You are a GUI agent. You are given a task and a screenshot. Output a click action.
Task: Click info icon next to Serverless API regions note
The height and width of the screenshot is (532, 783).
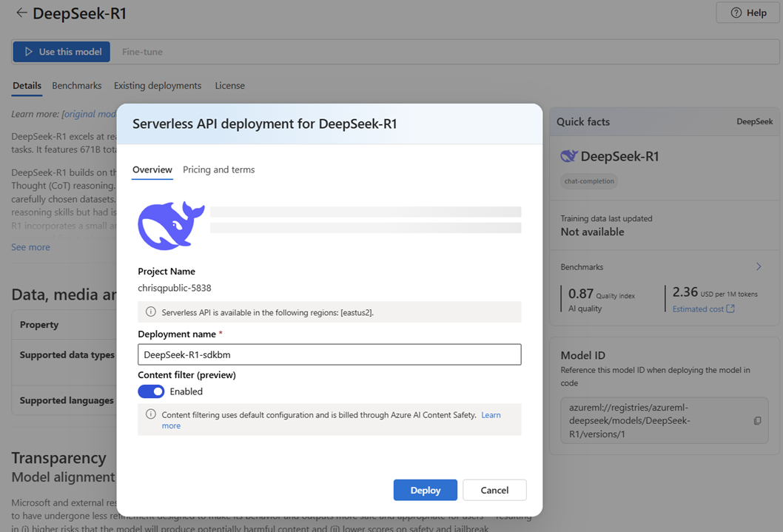click(150, 312)
